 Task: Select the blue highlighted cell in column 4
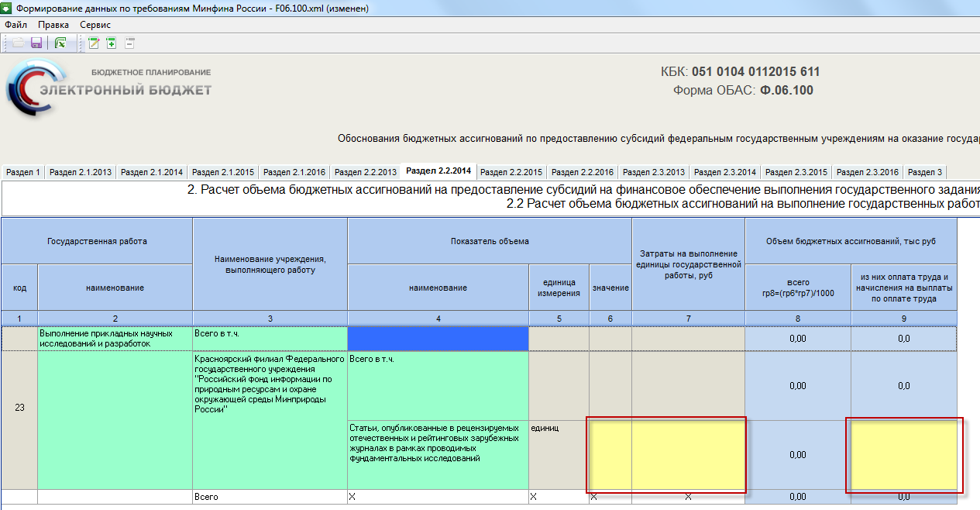coord(438,339)
